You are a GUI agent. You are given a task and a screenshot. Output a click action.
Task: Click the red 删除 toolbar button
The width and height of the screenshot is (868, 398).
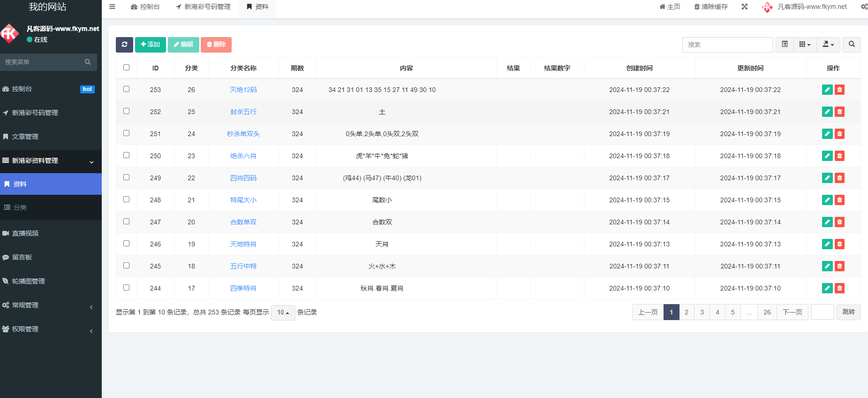(216, 45)
